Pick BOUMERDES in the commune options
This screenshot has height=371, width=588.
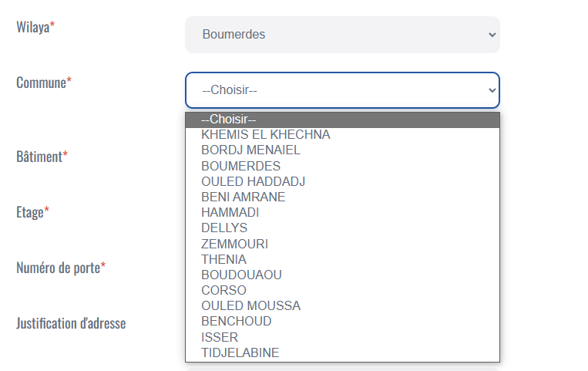(x=240, y=166)
